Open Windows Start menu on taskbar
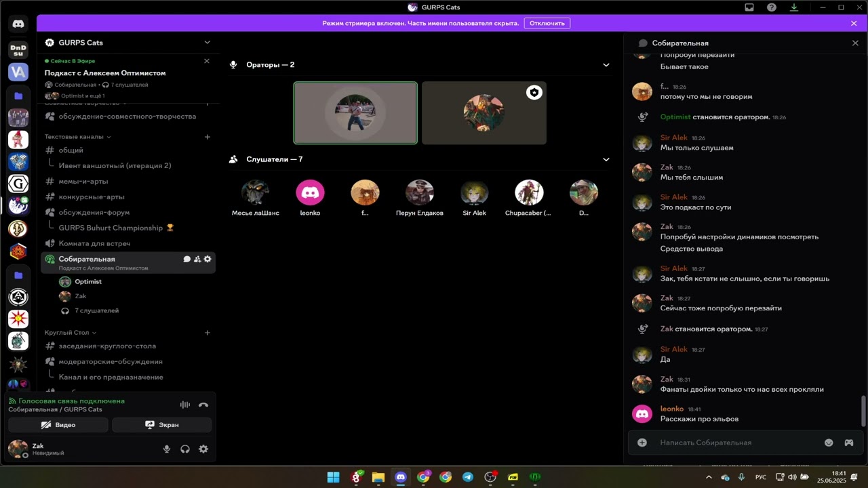The height and width of the screenshot is (488, 868). [333, 477]
